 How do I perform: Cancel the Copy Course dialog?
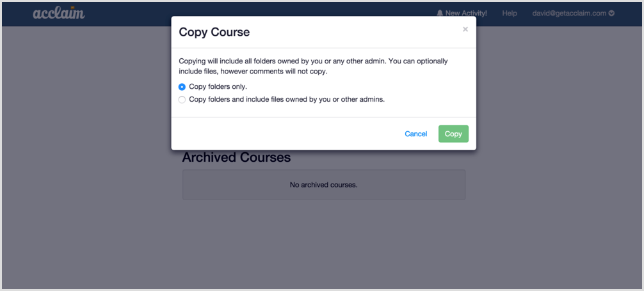point(415,134)
